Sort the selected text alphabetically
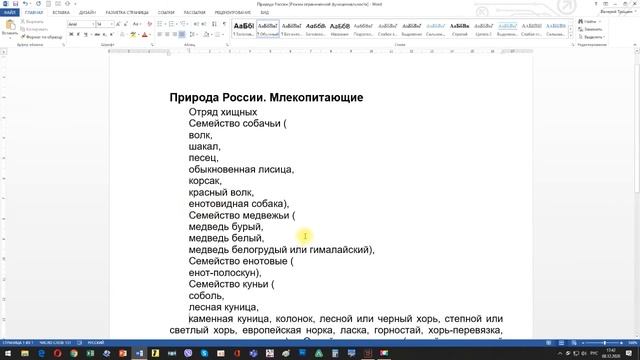The width and height of the screenshot is (640, 360). [x=214, y=24]
